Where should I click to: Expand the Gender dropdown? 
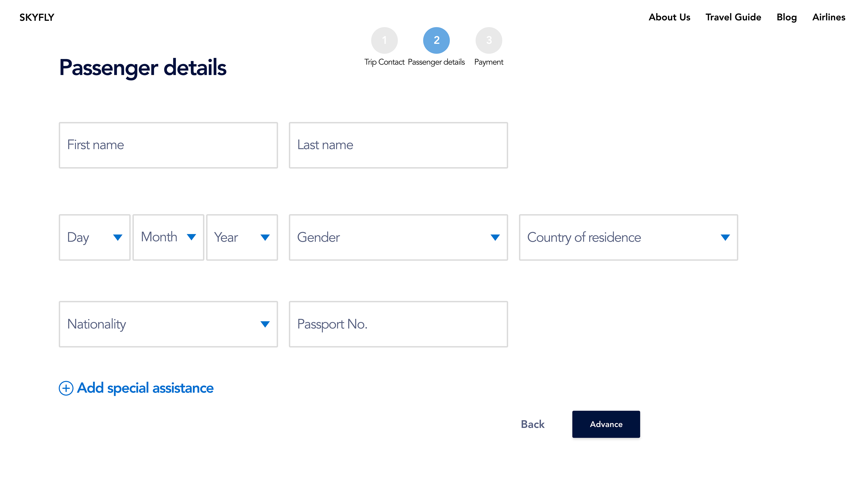(398, 237)
